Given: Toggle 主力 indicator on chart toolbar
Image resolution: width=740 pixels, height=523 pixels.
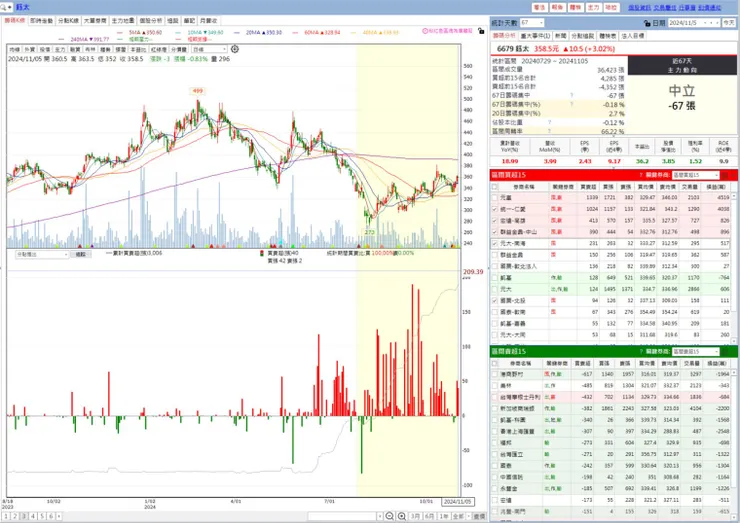Looking at the screenshot, I should 60,50.
